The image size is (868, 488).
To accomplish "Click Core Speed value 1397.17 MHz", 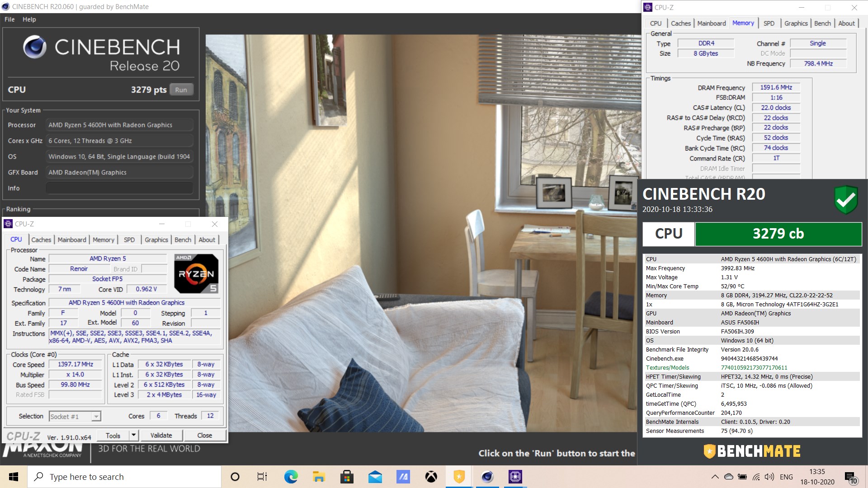I will [75, 364].
